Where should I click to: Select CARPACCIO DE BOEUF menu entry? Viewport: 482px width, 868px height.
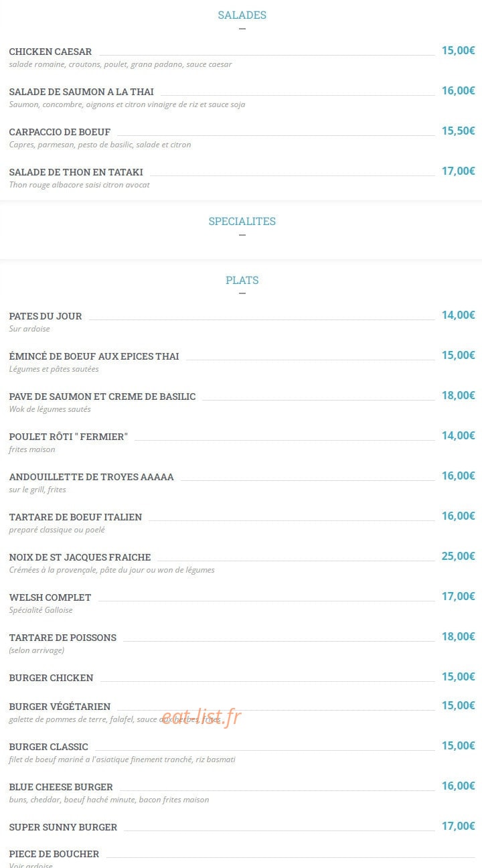tap(60, 132)
